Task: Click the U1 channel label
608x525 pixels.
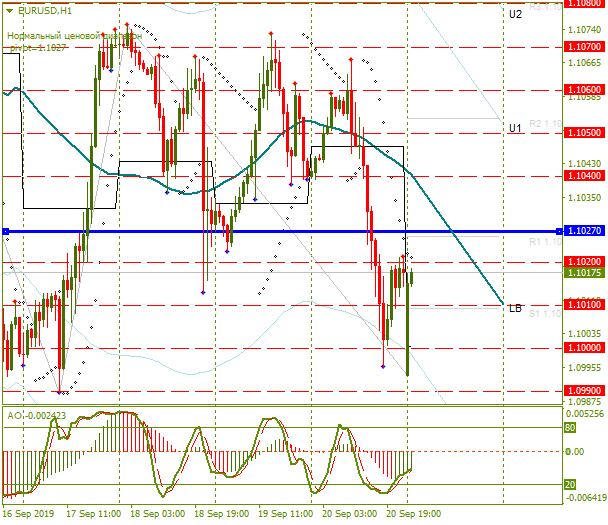Action: pyautogui.click(x=515, y=128)
